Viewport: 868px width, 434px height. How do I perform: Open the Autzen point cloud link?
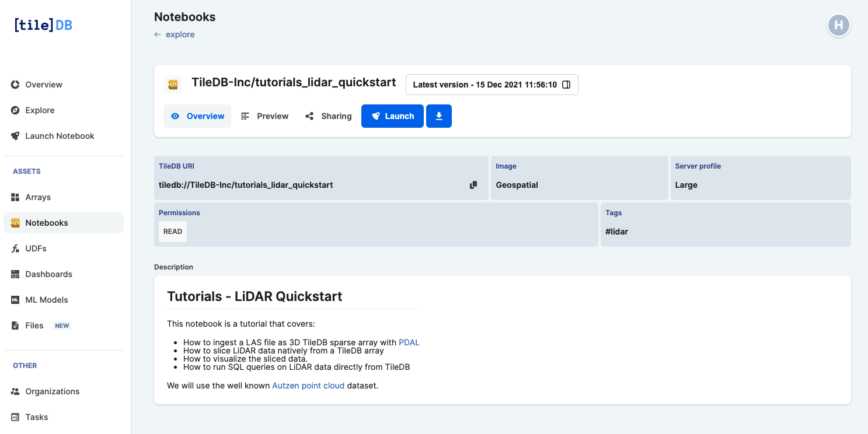point(308,386)
